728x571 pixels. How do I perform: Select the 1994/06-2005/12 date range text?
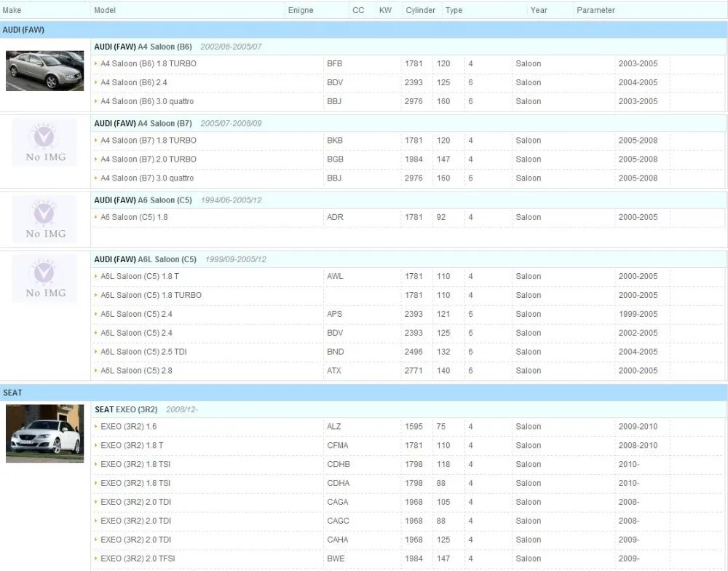click(x=232, y=200)
